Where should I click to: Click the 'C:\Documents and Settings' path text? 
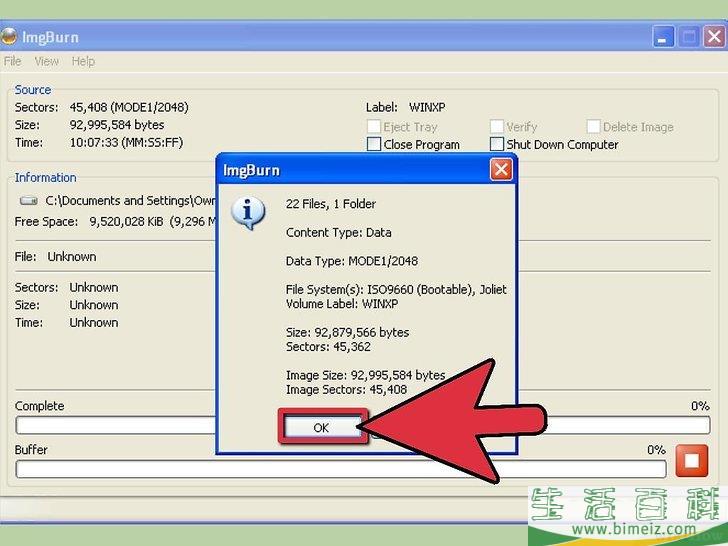point(130,201)
